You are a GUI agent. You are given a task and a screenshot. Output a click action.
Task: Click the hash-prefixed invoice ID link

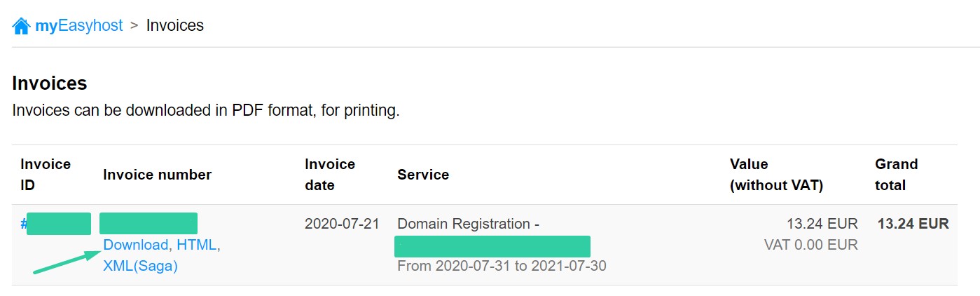(55, 224)
